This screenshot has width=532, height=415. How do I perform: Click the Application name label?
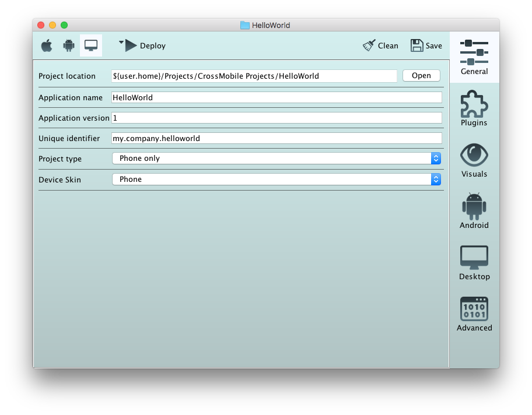coord(71,98)
